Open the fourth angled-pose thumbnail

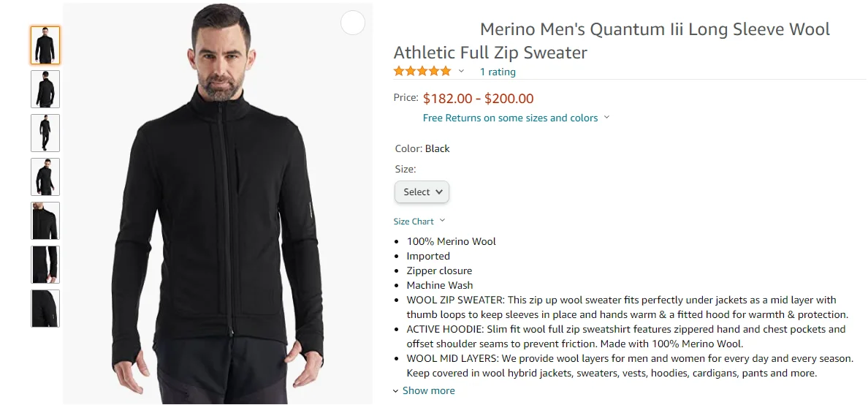pyautogui.click(x=45, y=177)
